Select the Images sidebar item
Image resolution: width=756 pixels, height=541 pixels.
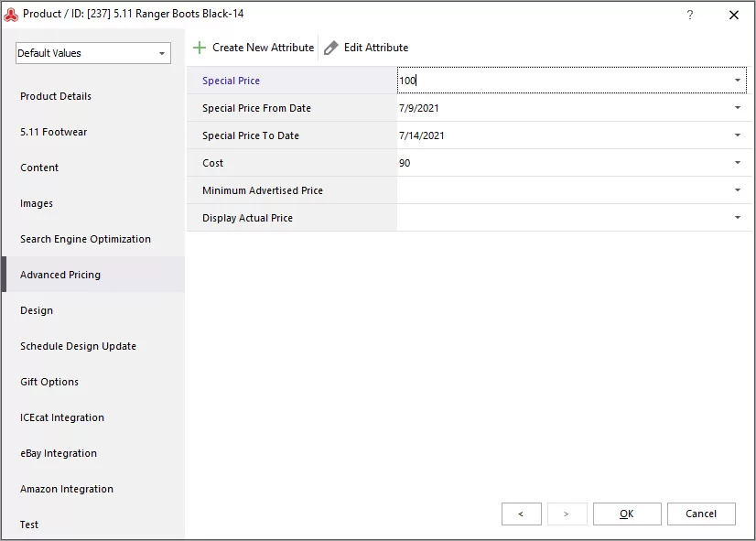click(x=37, y=203)
